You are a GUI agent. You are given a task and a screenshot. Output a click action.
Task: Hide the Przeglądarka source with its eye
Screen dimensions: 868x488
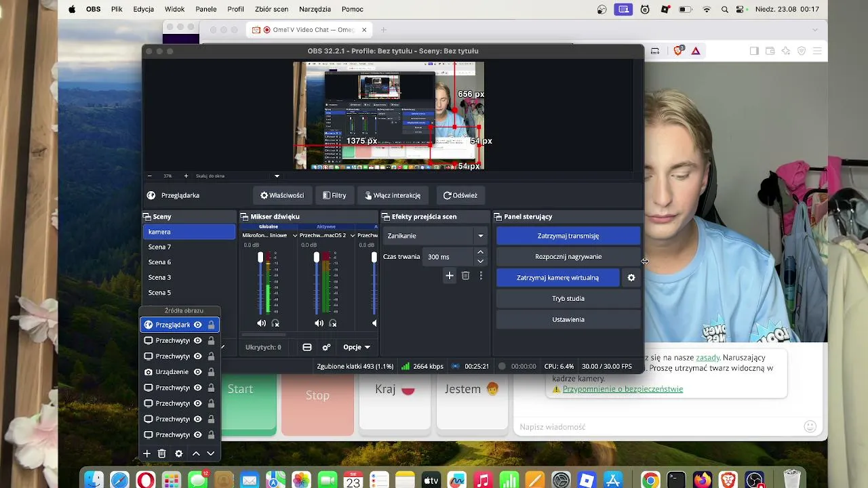click(x=198, y=325)
